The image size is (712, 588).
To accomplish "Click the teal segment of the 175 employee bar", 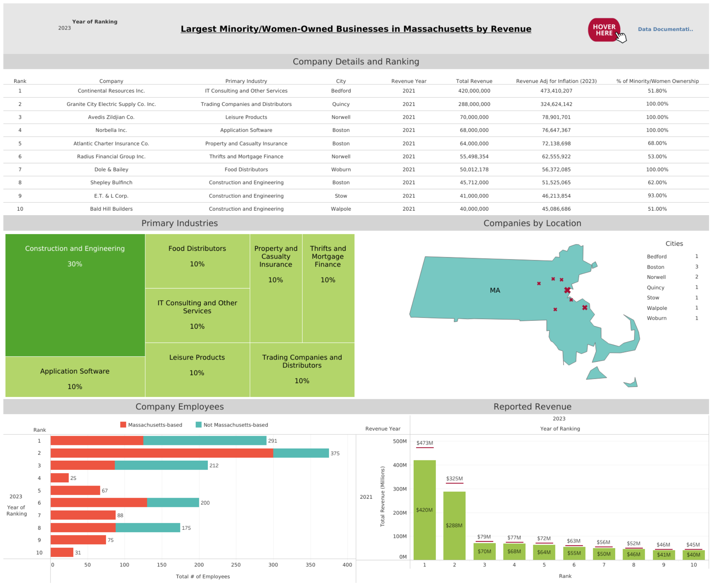I will pos(148,528).
